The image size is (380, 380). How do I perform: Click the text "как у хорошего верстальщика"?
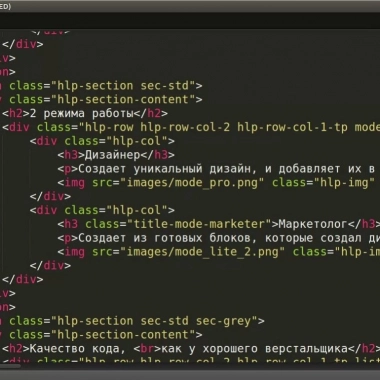(254, 349)
